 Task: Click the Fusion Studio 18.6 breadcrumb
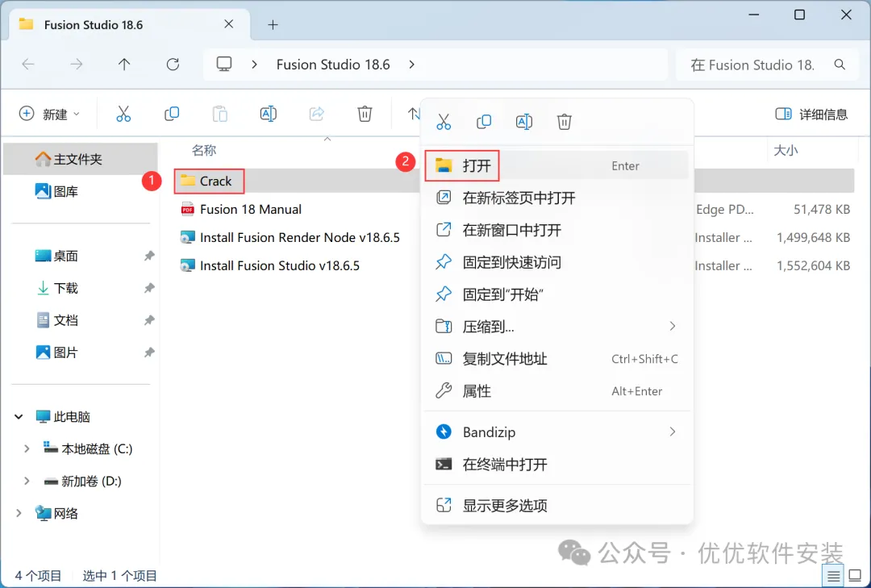tap(333, 65)
